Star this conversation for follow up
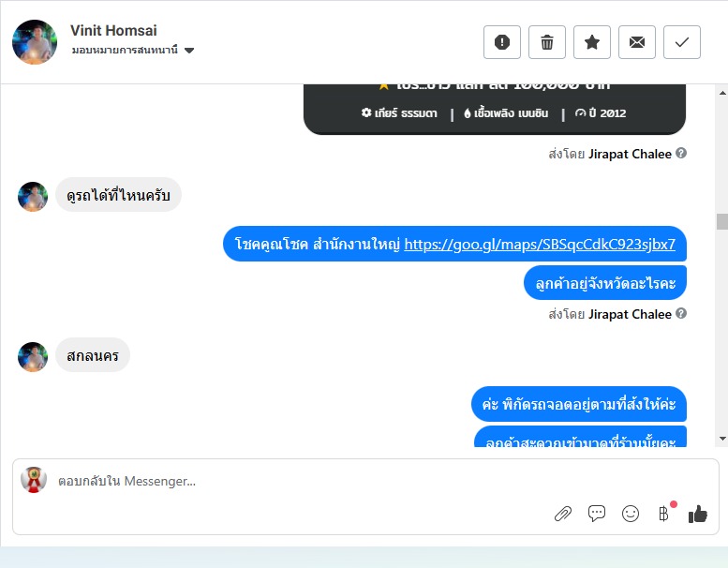The height and width of the screenshot is (568, 728). click(x=592, y=42)
